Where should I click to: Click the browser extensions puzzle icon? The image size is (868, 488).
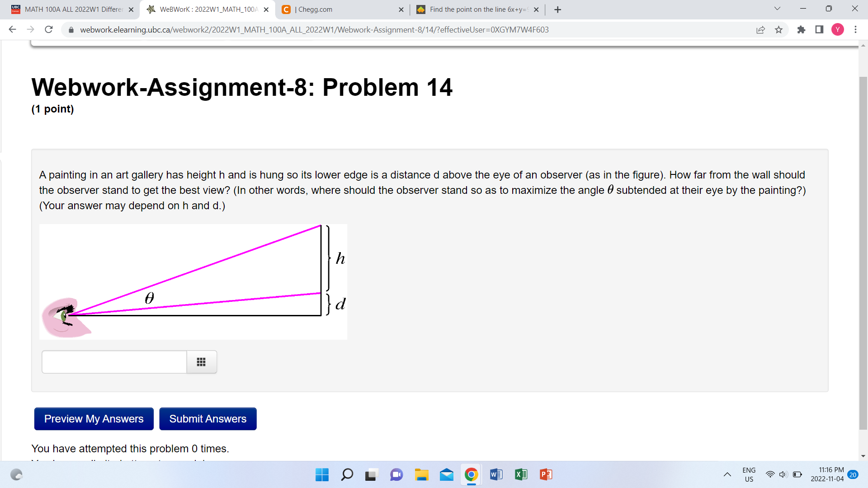point(801,29)
